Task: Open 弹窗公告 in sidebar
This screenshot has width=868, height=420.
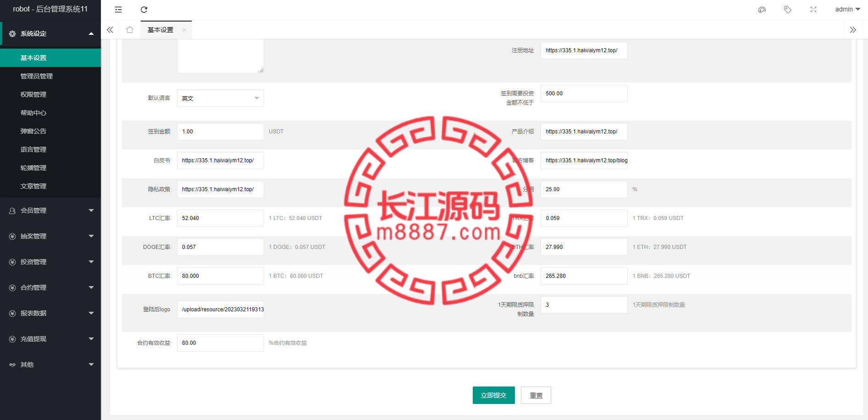Action: click(50, 131)
